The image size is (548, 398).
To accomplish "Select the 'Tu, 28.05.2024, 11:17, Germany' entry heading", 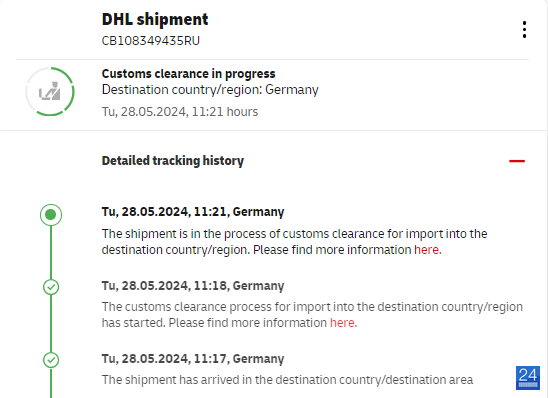I will coord(193,359).
